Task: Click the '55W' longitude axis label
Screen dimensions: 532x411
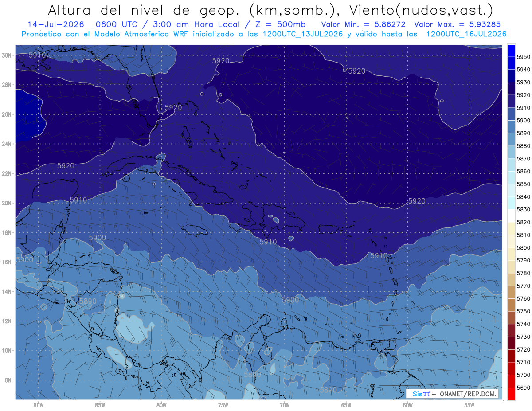Action: click(x=469, y=405)
